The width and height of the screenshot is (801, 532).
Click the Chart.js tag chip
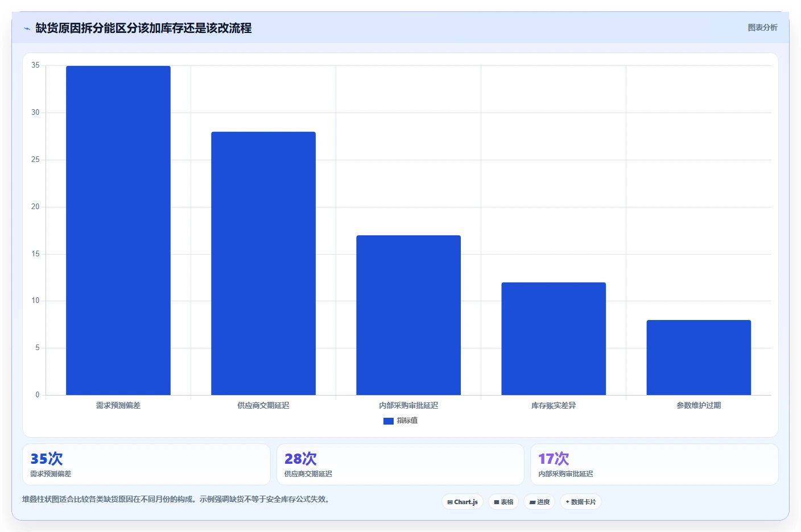coord(463,502)
